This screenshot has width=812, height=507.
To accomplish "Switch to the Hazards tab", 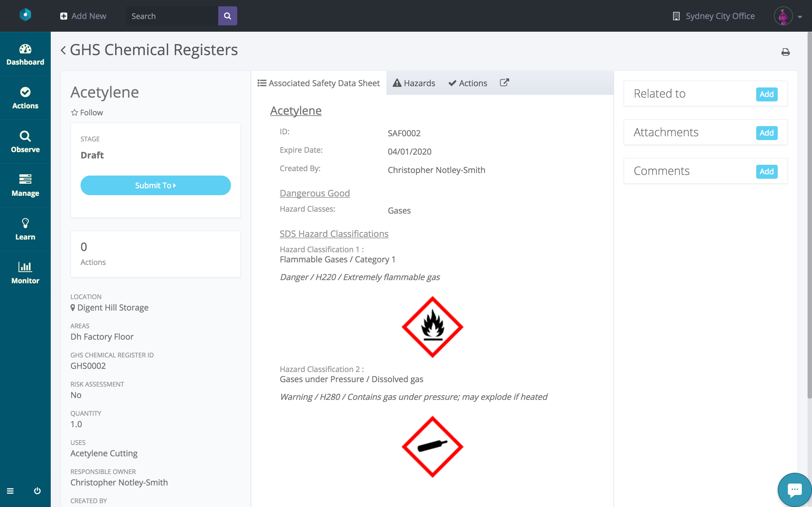I will [414, 83].
